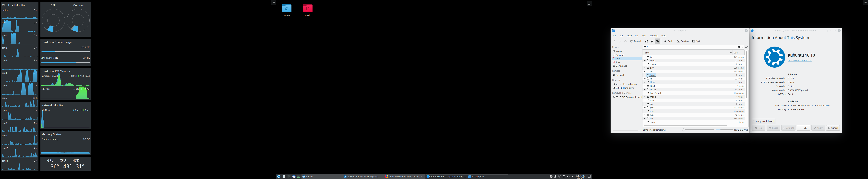Go back in Dolphin navigation

coord(614,41)
